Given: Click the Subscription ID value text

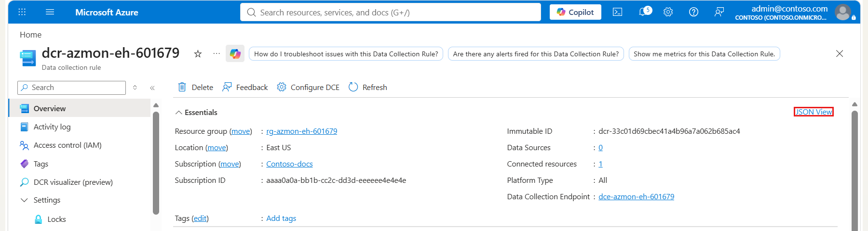Looking at the screenshot, I should coord(336,180).
